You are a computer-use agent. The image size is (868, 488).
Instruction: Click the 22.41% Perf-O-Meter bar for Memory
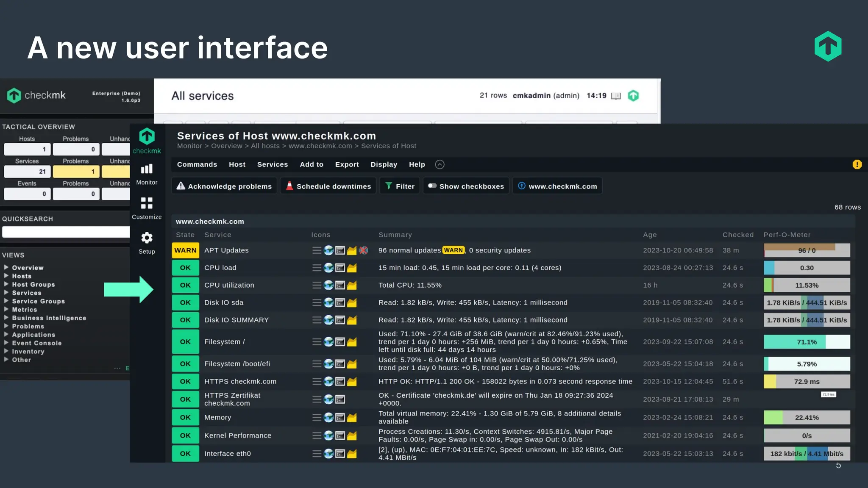pyautogui.click(x=807, y=418)
